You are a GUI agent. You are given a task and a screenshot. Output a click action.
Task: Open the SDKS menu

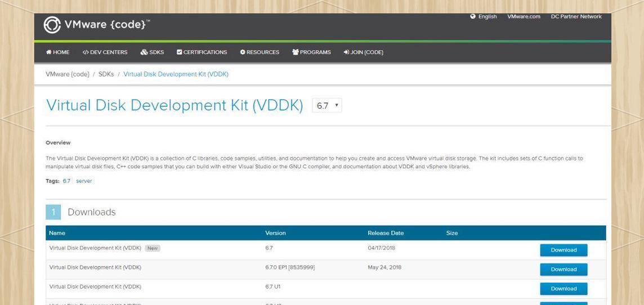(152, 52)
